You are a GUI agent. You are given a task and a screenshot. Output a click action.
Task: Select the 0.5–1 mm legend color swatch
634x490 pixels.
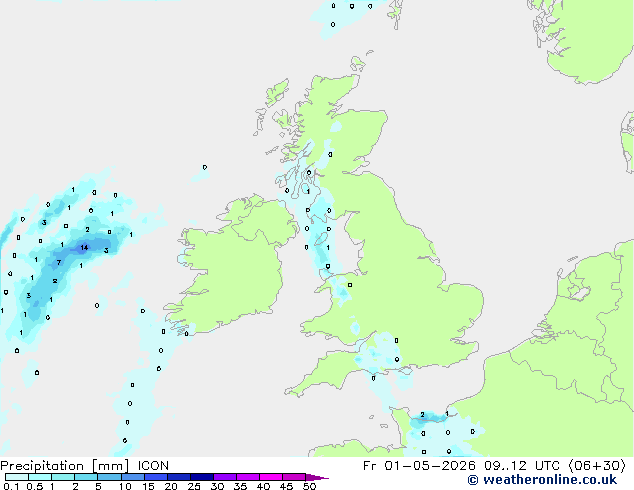[40, 477]
